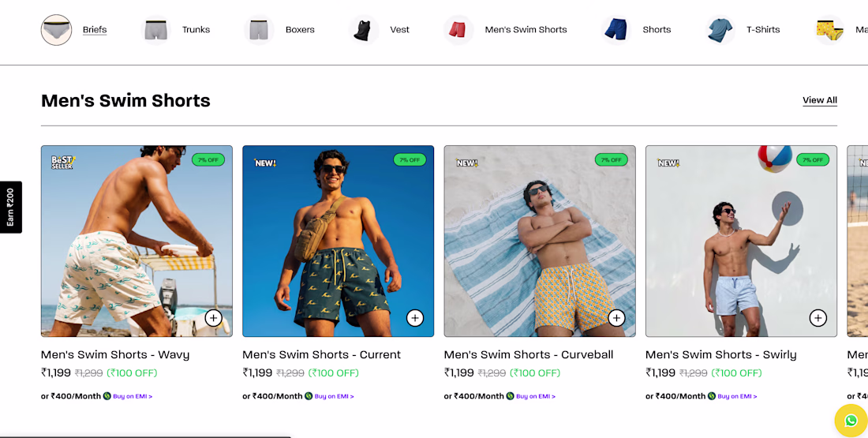Screen dimensions: 868x438
Task: Open the Men's Swim Shorts - Swirly product photo
Action: (741, 241)
